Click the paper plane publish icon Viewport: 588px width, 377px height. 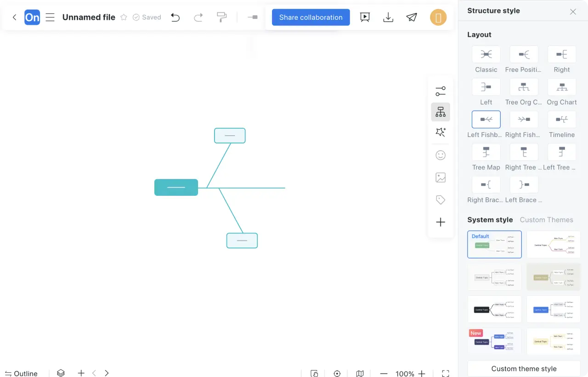coord(412,17)
